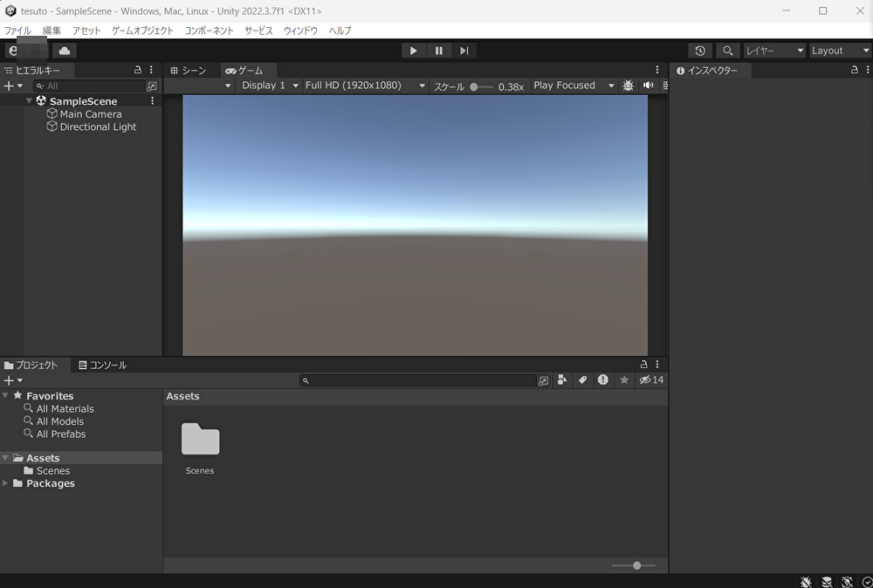873x588 pixels.
Task: Click the Project create plus dropdown
Action: 13,380
